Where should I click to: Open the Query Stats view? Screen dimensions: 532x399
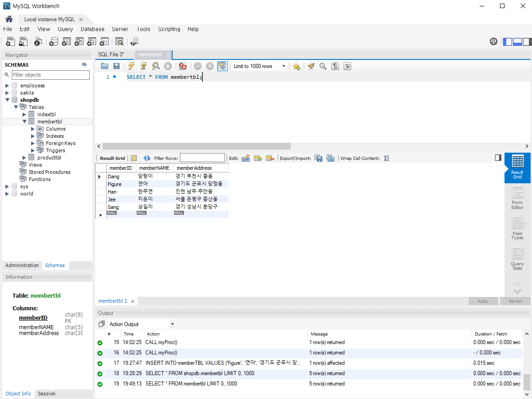(518, 258)
